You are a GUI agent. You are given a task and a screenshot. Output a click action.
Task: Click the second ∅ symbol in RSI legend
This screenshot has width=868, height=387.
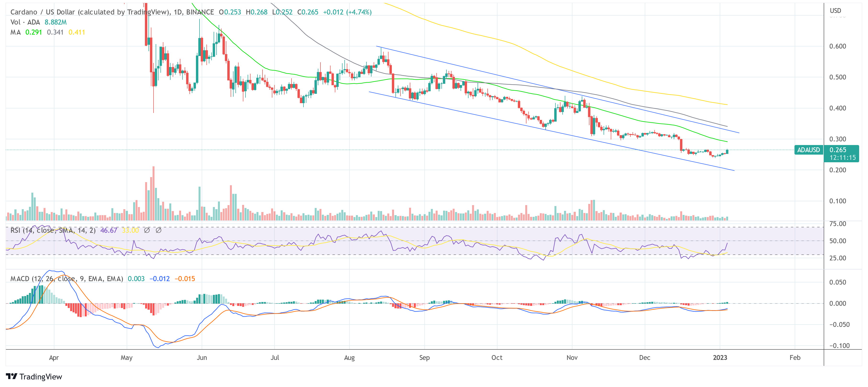(158, 230)
